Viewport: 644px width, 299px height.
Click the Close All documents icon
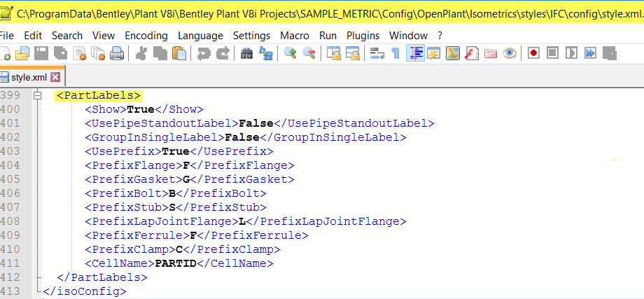point(98,53)
